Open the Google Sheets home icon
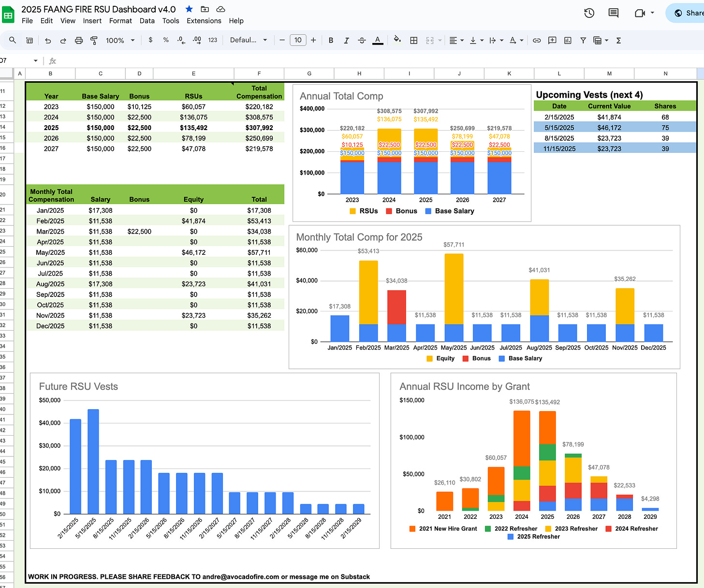The width and height of the screenshot is (704, 588). (8, 15)
